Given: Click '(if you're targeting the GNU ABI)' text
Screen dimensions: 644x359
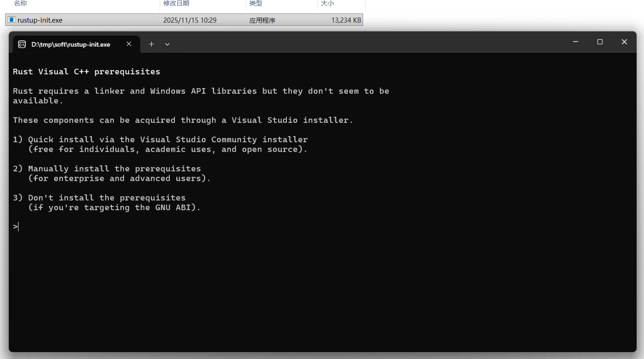Looking at the screenshot, I should point(114,207).
